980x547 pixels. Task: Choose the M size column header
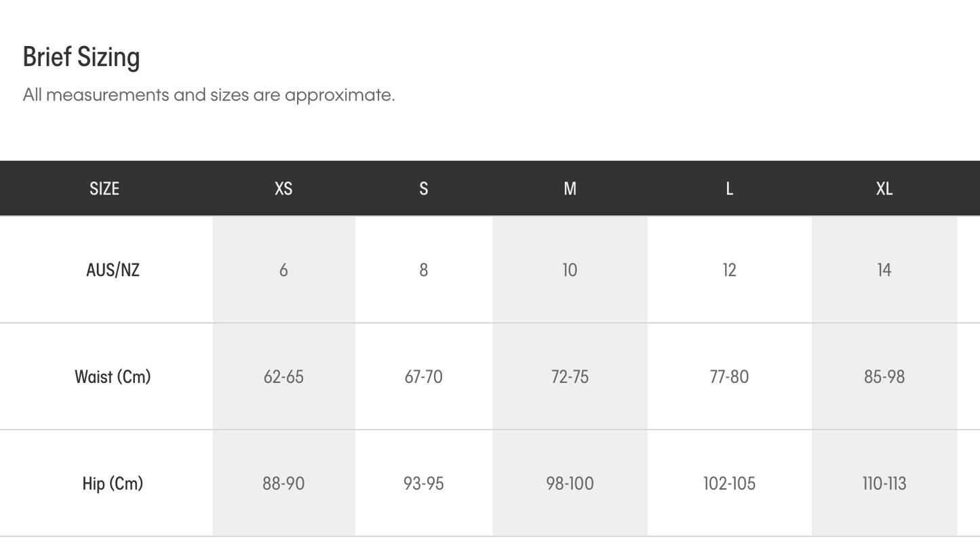570,188
